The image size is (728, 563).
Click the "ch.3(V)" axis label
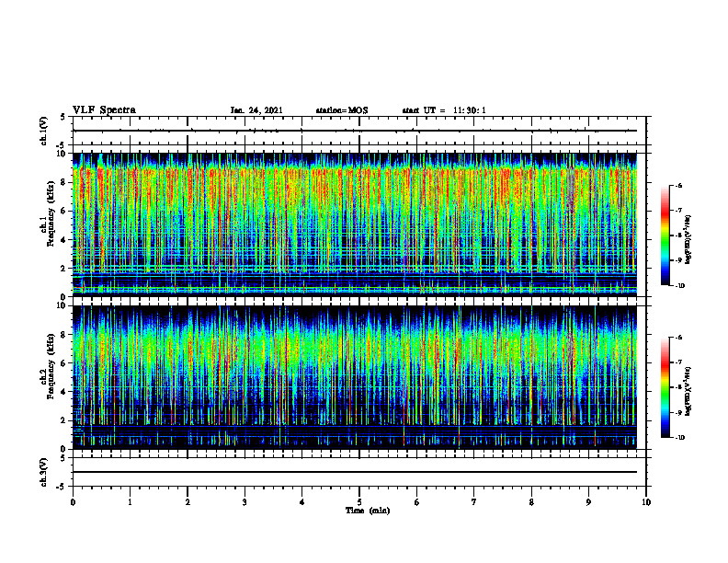44,472
